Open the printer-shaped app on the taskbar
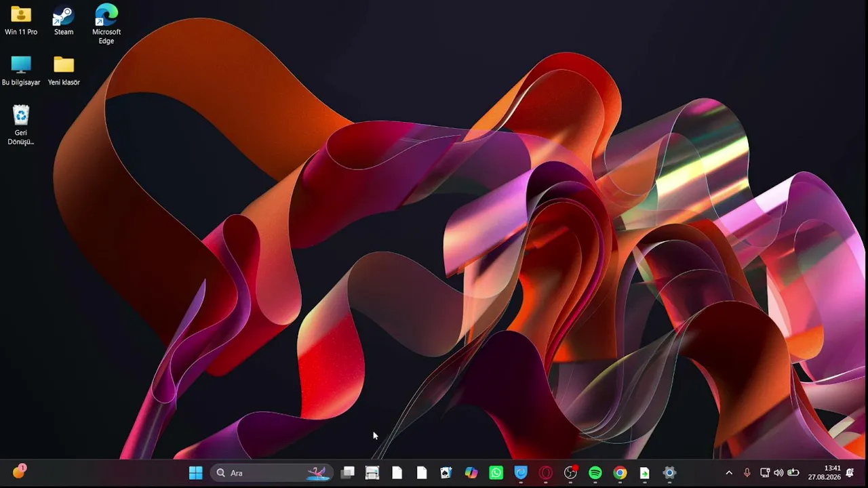The width and height of the screenshot is (868, 488). (x=372, y=472)
